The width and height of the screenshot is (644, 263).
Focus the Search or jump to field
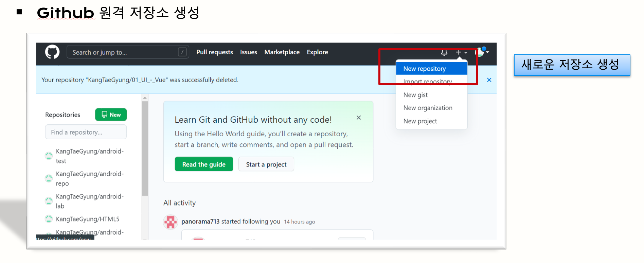(128, 52)
